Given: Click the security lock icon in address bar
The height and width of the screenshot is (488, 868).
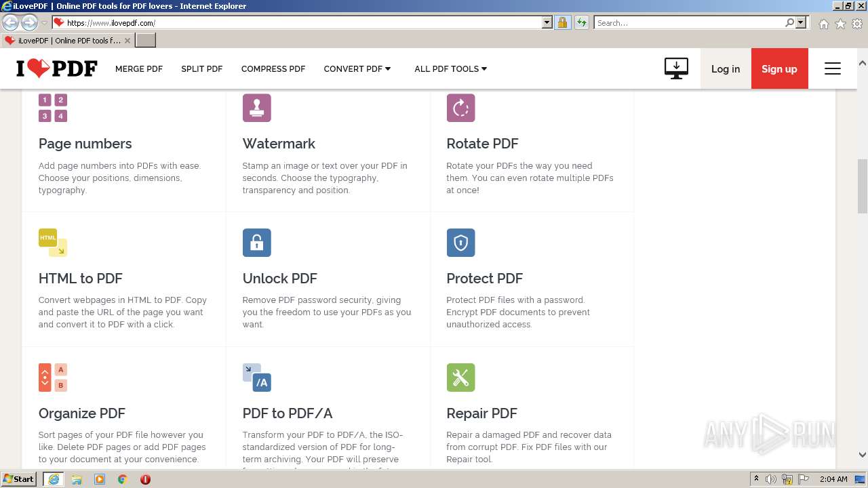Looking at the screenshot, I should [562, 22].
